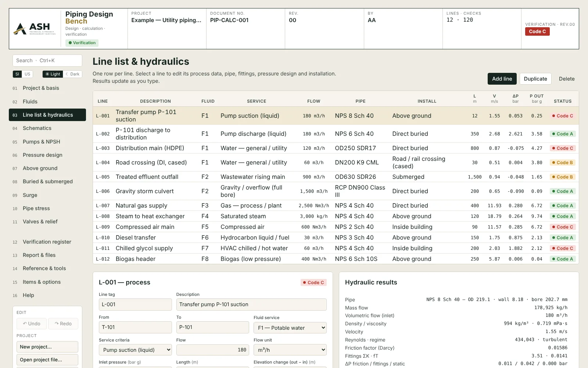588x368 pixels.
Task: Select line L-010 Diesel transfer
Action: point(336,238)
